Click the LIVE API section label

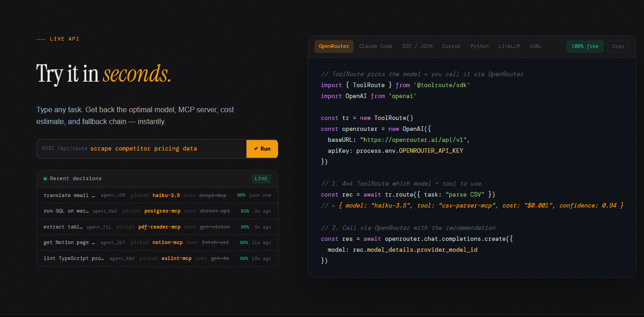pos(64,39)
